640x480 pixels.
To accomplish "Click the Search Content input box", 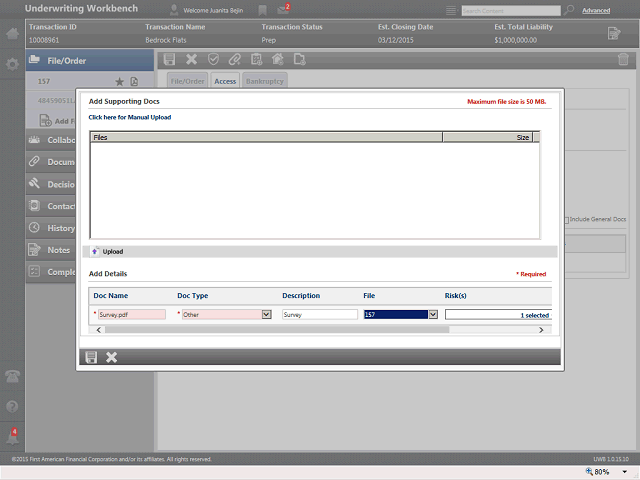I will click(x=511, y=11).
